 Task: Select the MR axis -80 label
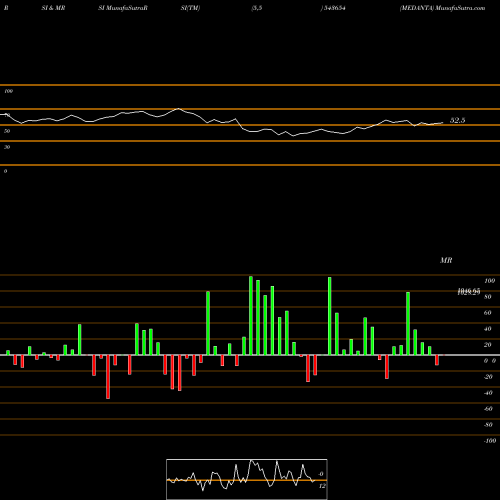[488, 425]
